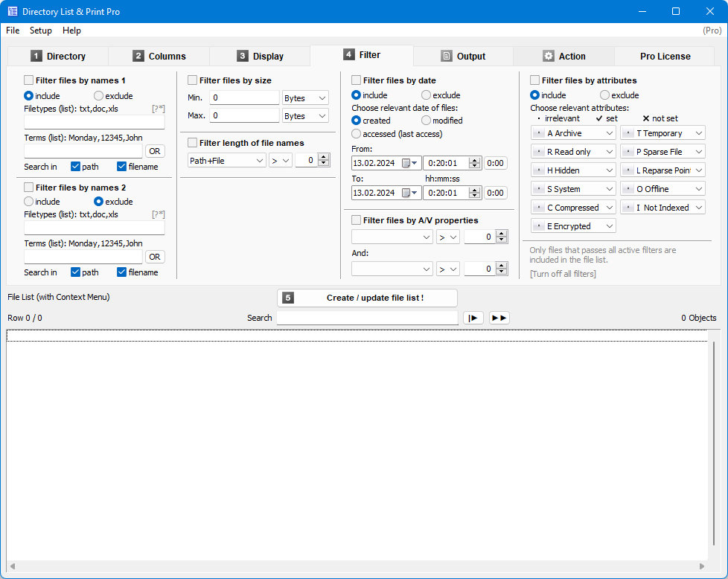Open the File menu
The image size is (728, 579).
[13, 31]
